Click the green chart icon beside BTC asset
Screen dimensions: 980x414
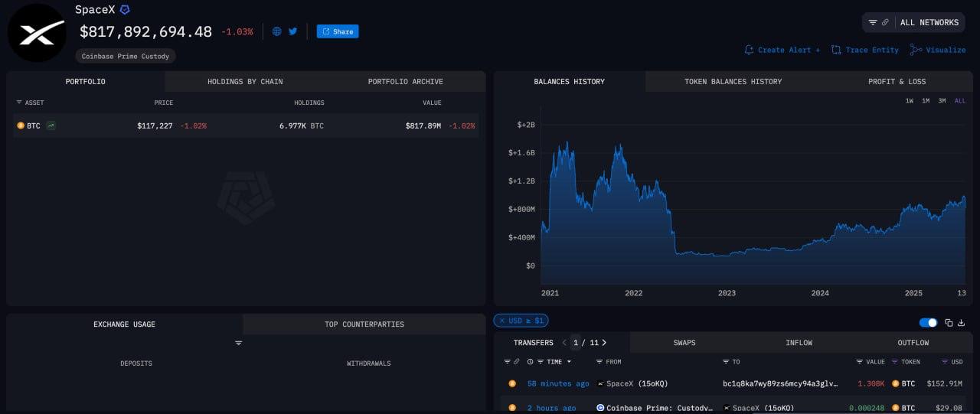pyautogui.click(x=51, y=126)
